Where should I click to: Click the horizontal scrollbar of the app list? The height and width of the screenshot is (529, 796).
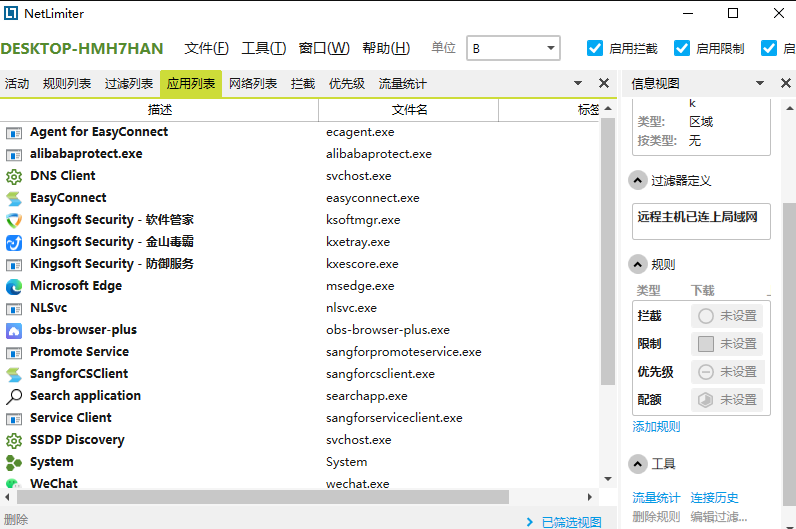pyautogui.click(x=300, y=497)
